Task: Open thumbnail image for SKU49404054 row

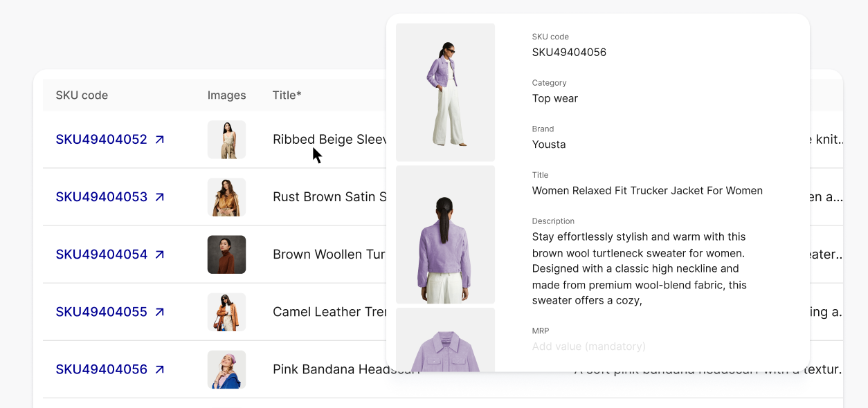Action: point(226,254)
